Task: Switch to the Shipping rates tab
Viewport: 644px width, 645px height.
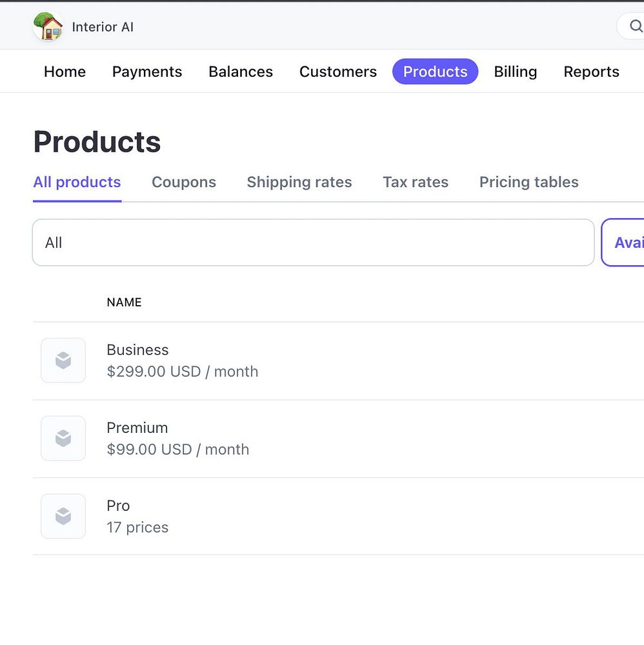Action: tap(299, 183)
